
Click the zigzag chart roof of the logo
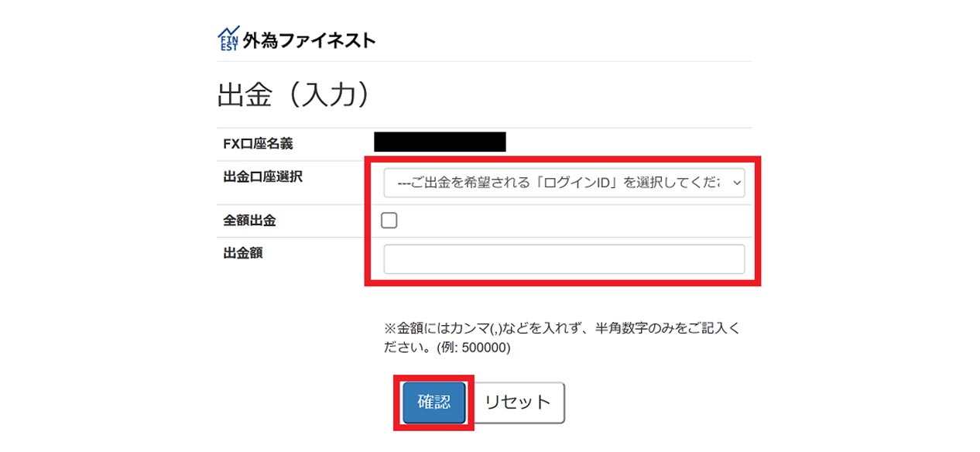point(229,33)
